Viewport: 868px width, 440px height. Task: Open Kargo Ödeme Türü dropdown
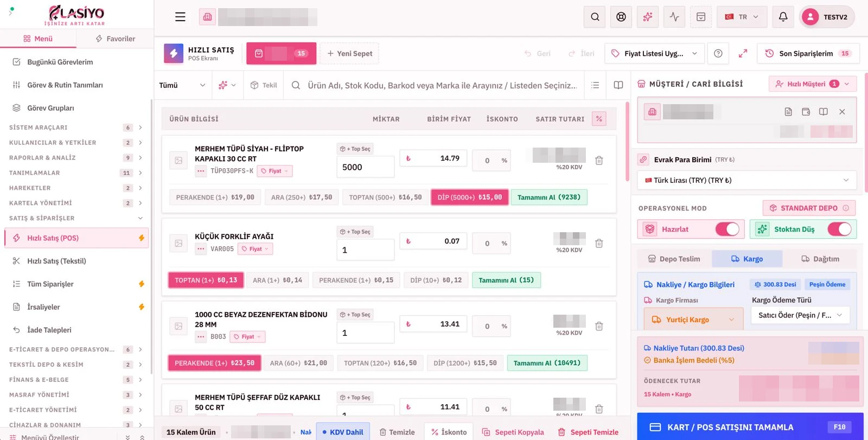point(800,315)
